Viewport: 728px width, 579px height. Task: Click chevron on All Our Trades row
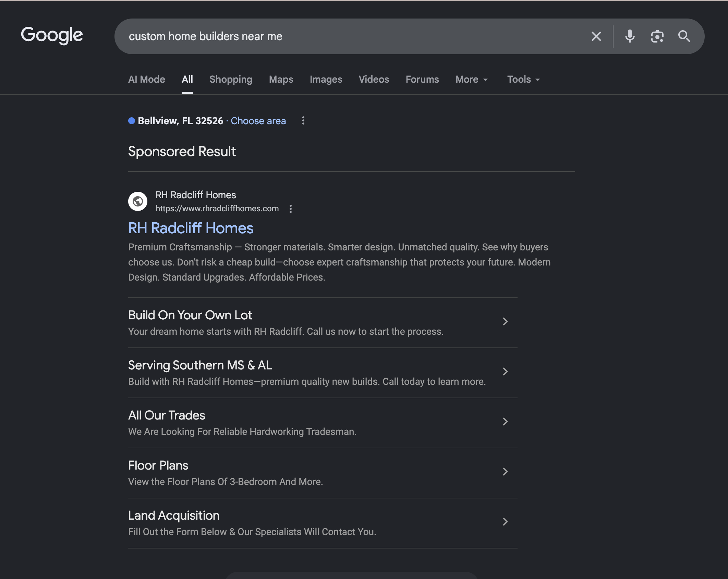pyautogui.click(x=505, y=422)
